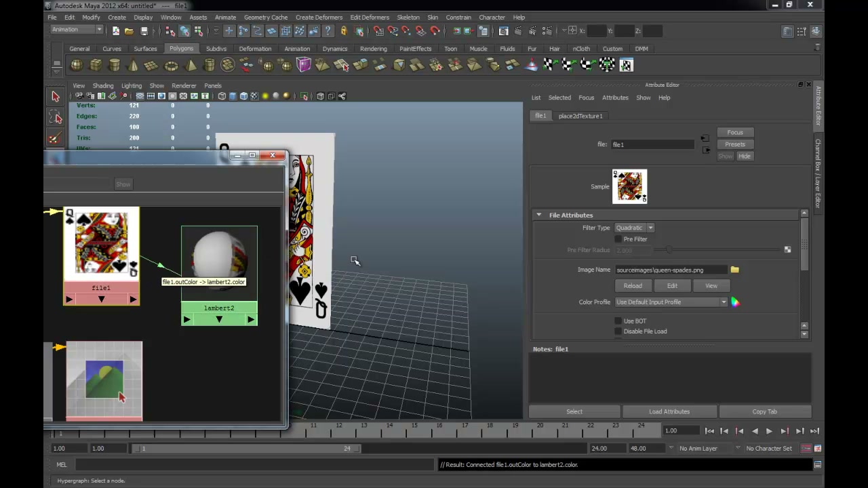Switch to the Curves shelf tab
The width and height of the screenshot is (868, 488).
click(x=112, y=49)
